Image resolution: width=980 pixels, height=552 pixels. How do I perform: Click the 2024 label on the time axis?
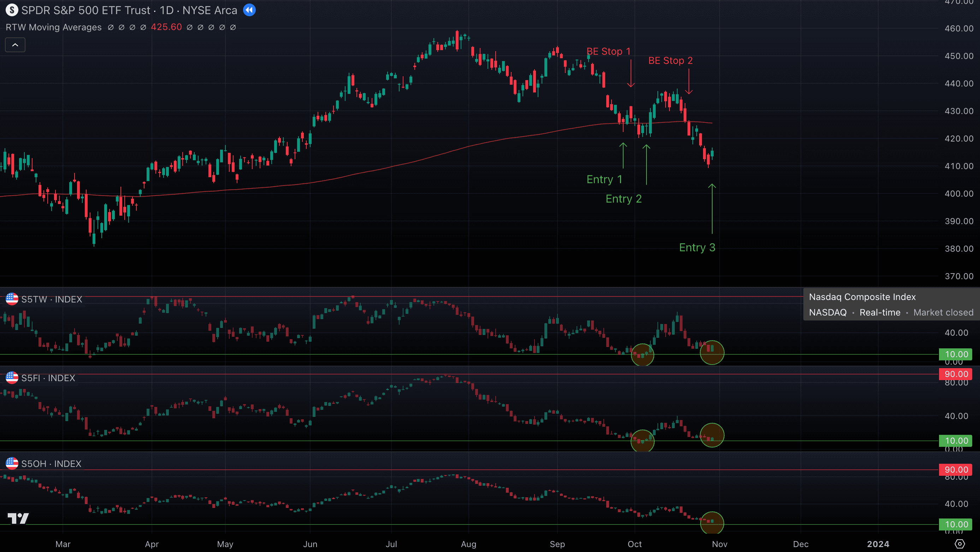[x=878, y=544]
